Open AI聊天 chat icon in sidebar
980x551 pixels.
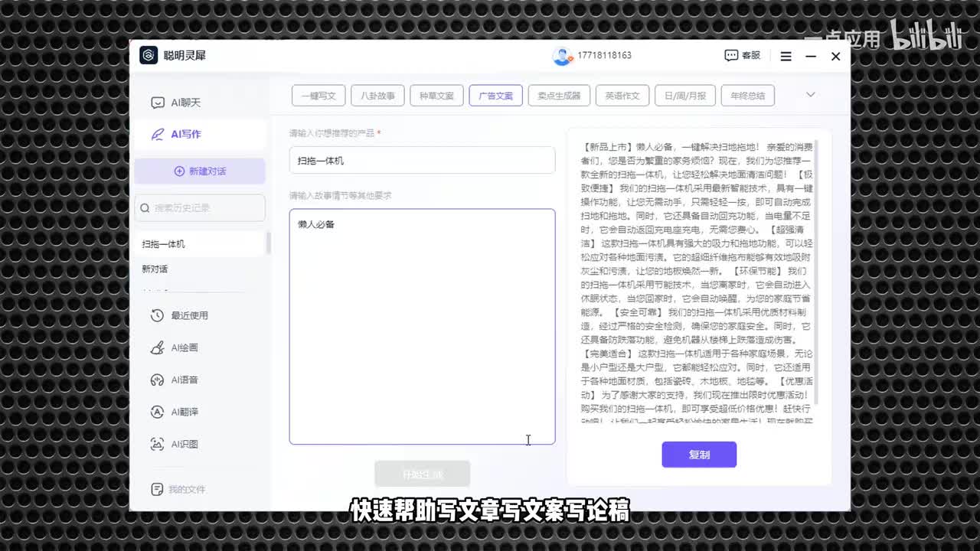pyautogui.click(x=158, y=103)
